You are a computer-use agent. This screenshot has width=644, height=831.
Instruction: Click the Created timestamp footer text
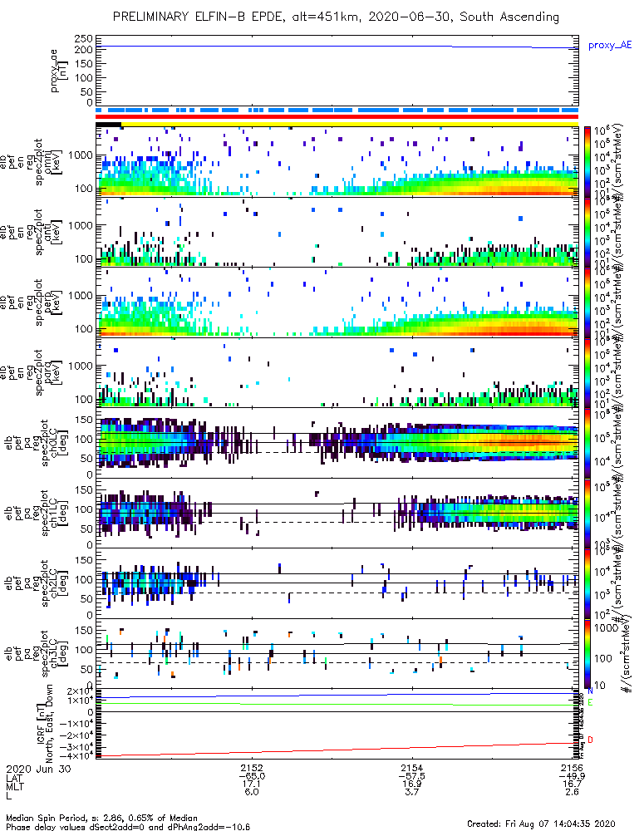pyautogui.click(x=541, y=824)
